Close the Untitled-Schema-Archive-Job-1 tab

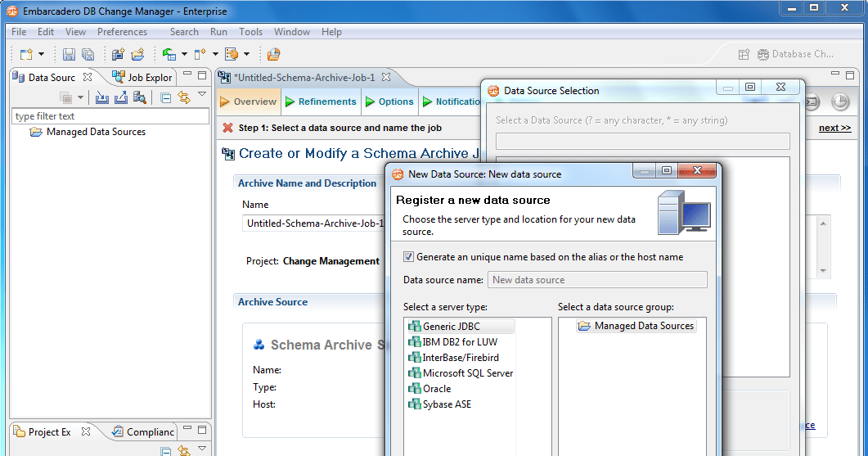point(386,77)
